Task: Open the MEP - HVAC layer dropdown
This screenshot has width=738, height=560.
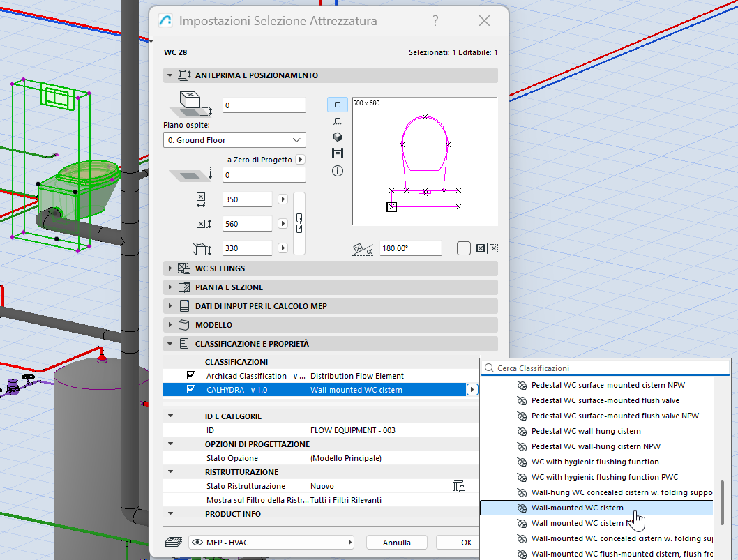Action: (271, 542)
